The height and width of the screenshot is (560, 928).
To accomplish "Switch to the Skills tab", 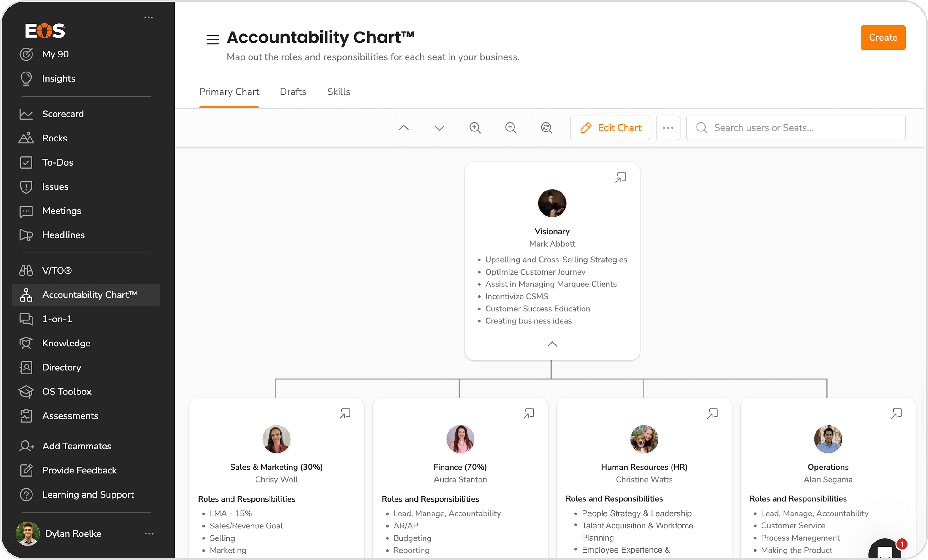I will click(x=338, y=92).
